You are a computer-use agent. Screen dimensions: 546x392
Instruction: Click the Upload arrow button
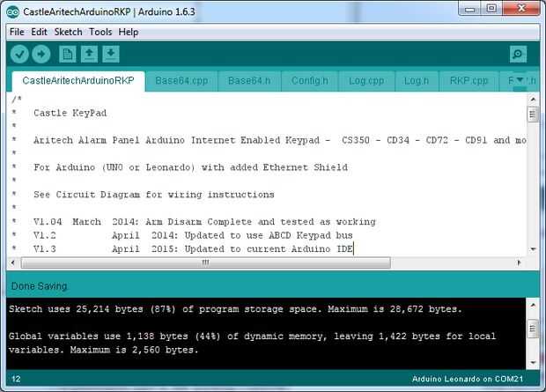(x=41, y=54)
